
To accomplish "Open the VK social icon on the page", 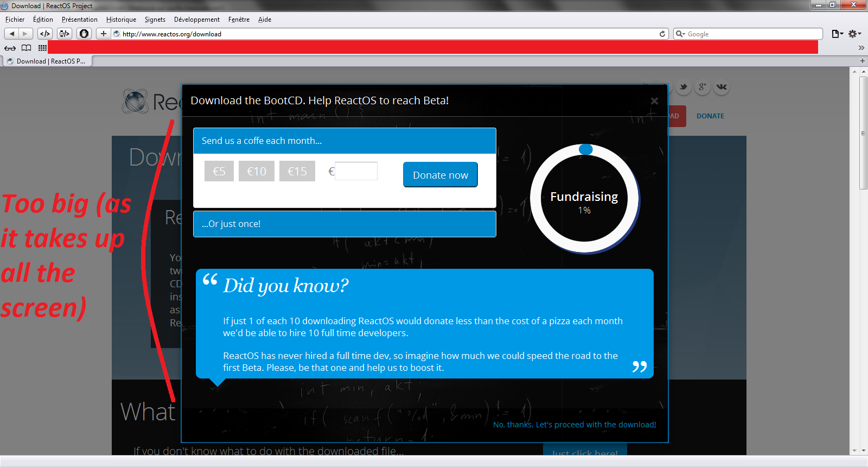I will 722,87.
